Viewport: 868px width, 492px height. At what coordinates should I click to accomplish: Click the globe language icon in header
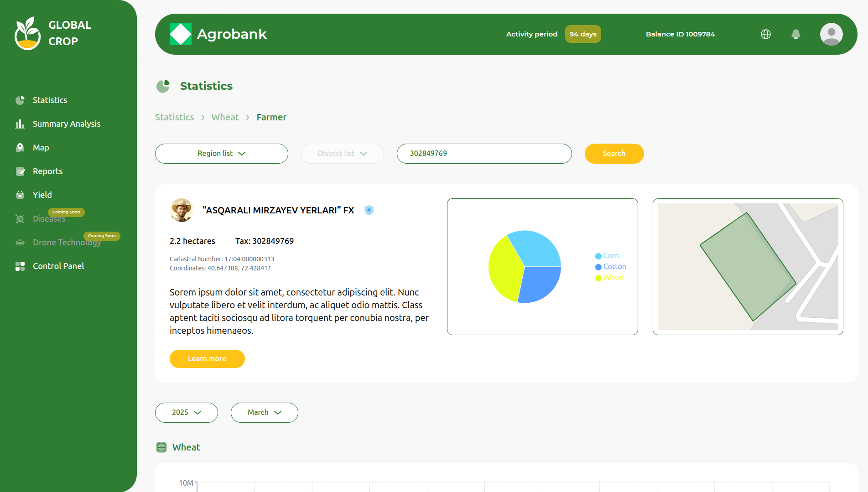(x=765, y=34)
